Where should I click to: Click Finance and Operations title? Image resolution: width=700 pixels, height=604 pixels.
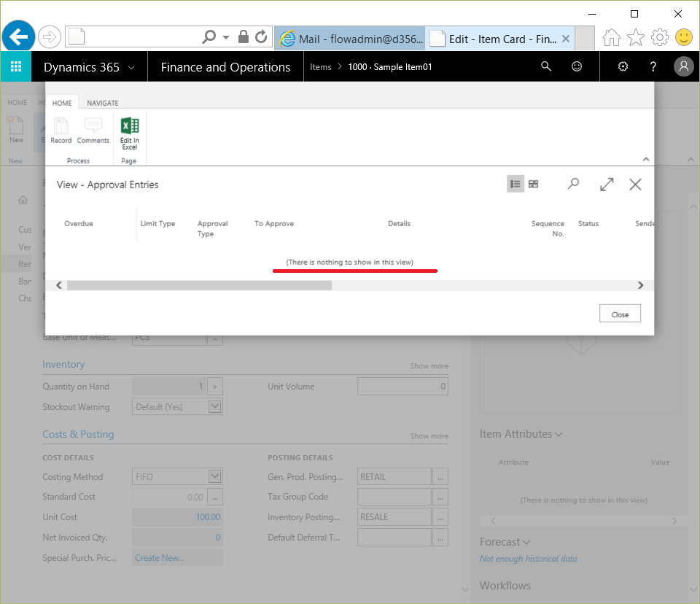[x=225, y=67]
